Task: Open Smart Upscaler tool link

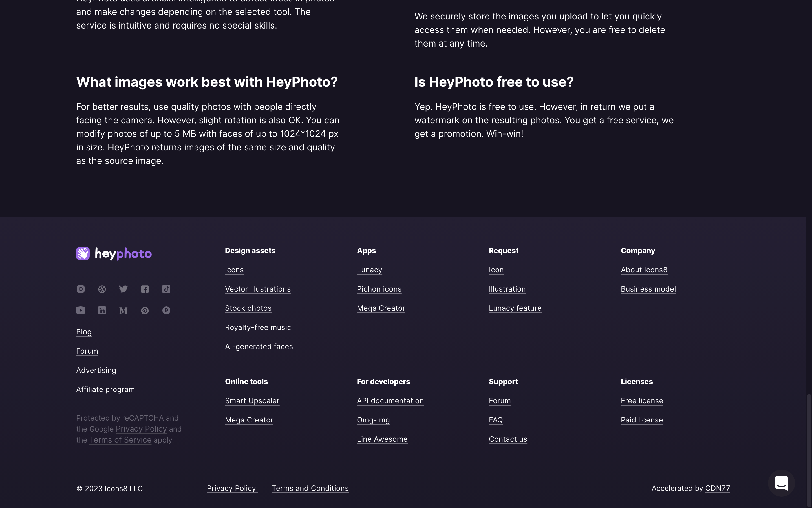Action: click(x=252, y=401)
